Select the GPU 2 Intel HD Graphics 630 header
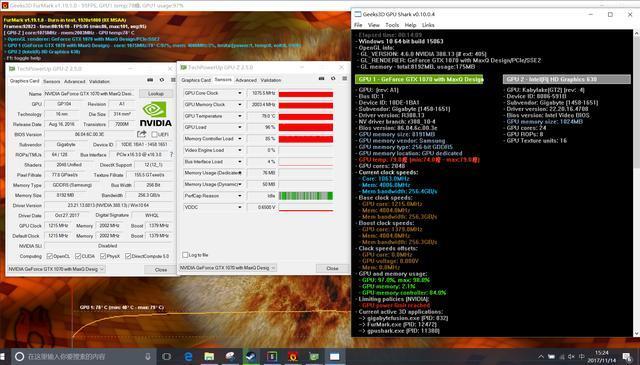 pyautogui.click(x=567, y=79)
